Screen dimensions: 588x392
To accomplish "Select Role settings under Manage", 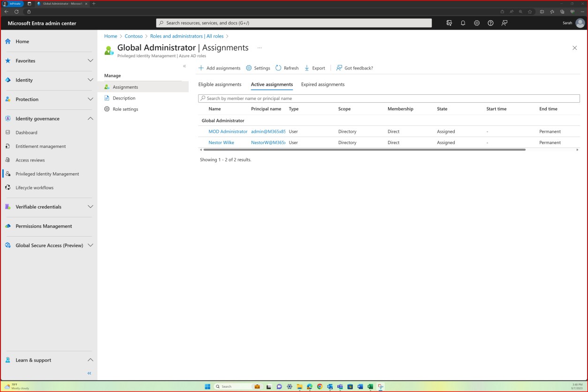I will (125, 109).
